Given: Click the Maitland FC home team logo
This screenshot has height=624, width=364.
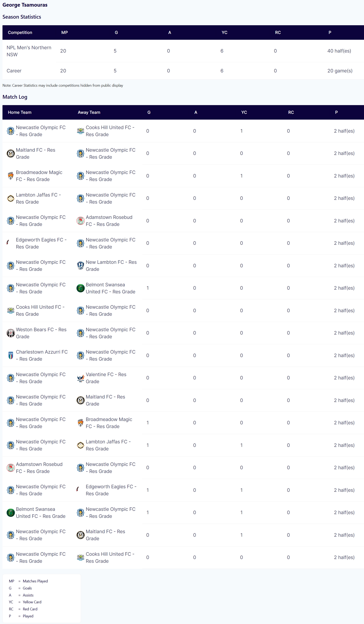Looking at the screenshot, I should (11, 154).
